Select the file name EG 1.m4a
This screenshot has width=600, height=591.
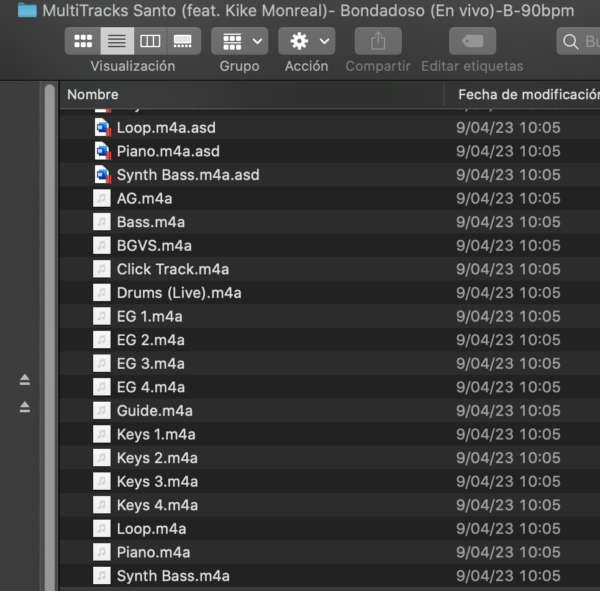pyautogui.click(x=150, y=317)
